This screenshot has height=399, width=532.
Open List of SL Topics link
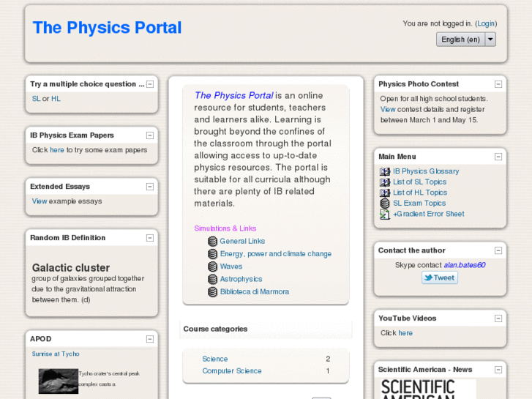(x=420, y=182)
